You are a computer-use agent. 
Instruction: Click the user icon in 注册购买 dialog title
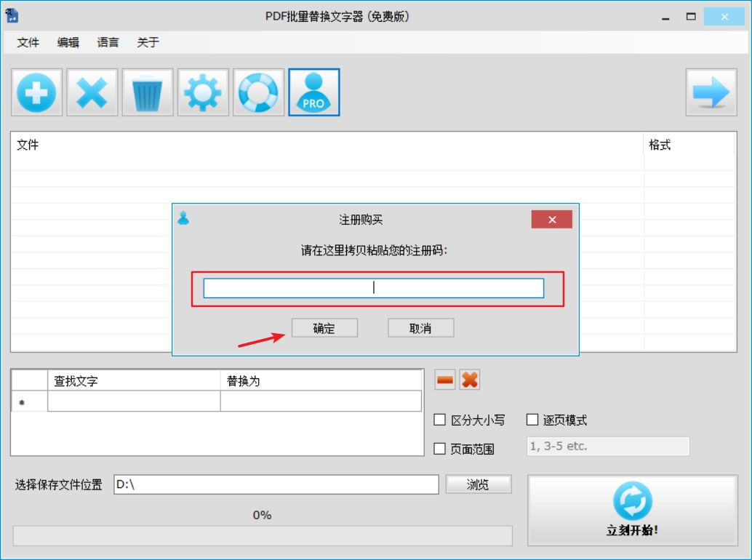(183, 219)
